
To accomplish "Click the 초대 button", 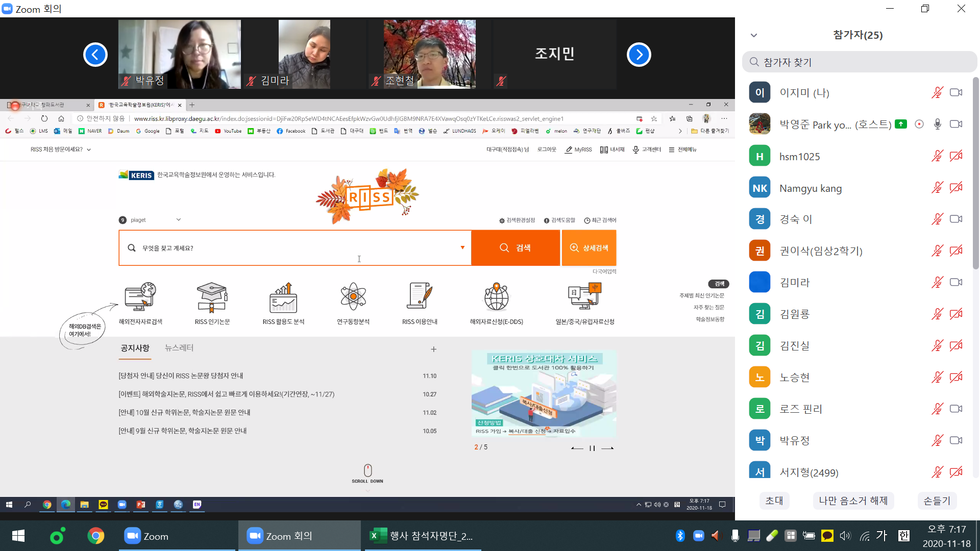I will click(x=774, y=500).
